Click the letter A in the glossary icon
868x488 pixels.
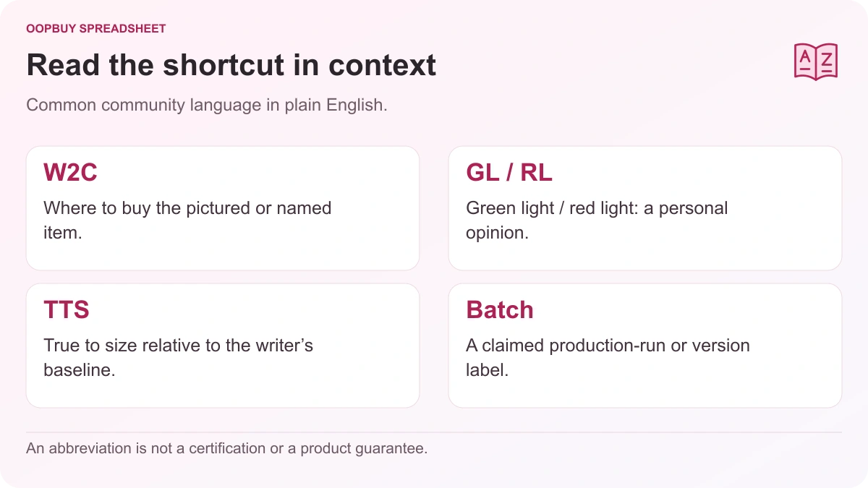pyautogui.click(x=805, y=59)
